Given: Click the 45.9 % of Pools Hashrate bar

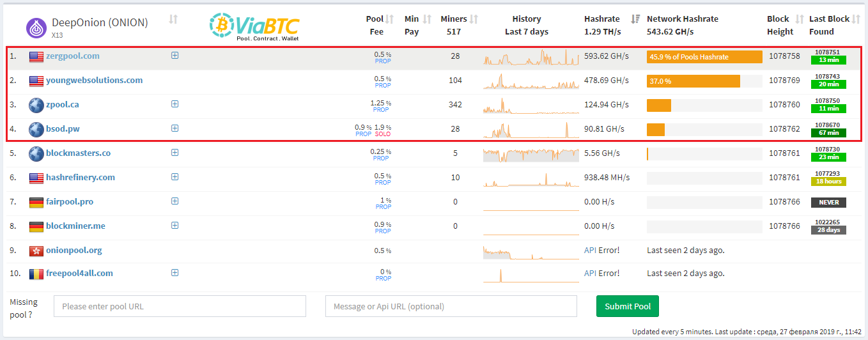Looking at the screenshot, I should 704,57.
